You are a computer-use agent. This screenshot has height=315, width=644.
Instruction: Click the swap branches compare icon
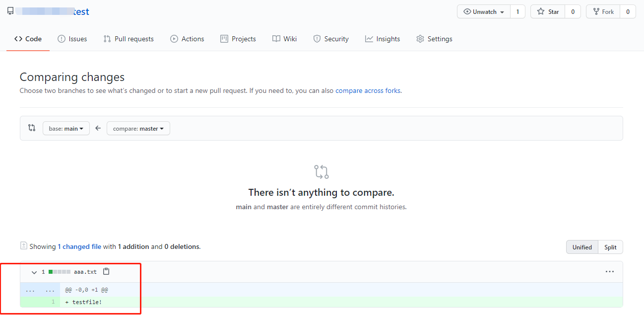(x=32, y=128)
